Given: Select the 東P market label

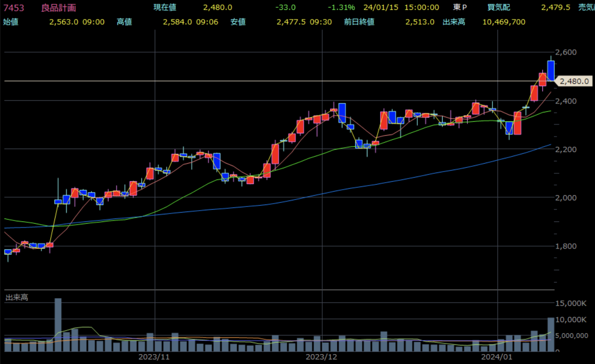Looking at the screenshot, I should [460, 7].
